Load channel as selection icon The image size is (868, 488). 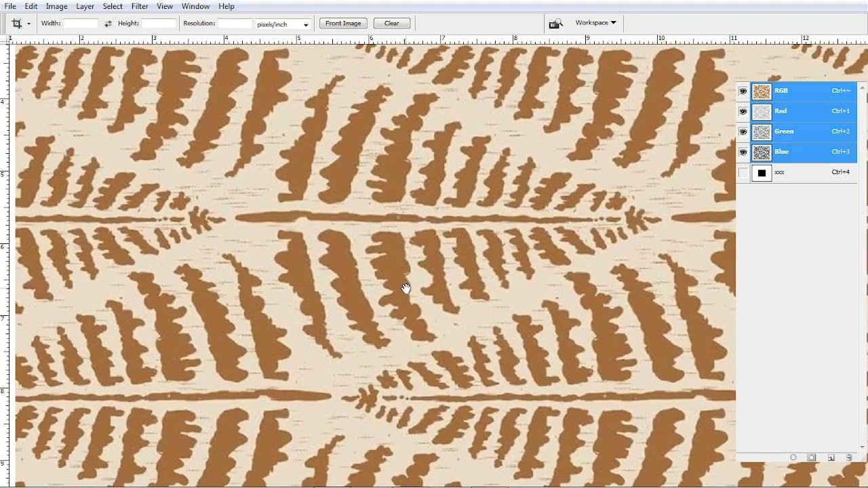pyautogui.click(x=793, y=458)
